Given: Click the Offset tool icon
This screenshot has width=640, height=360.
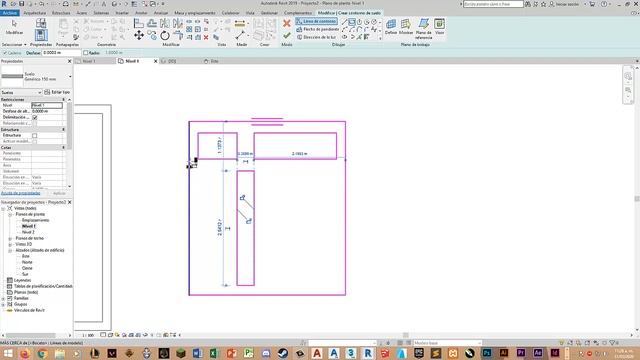Looking at the screenshot, I should click(152, 23).
